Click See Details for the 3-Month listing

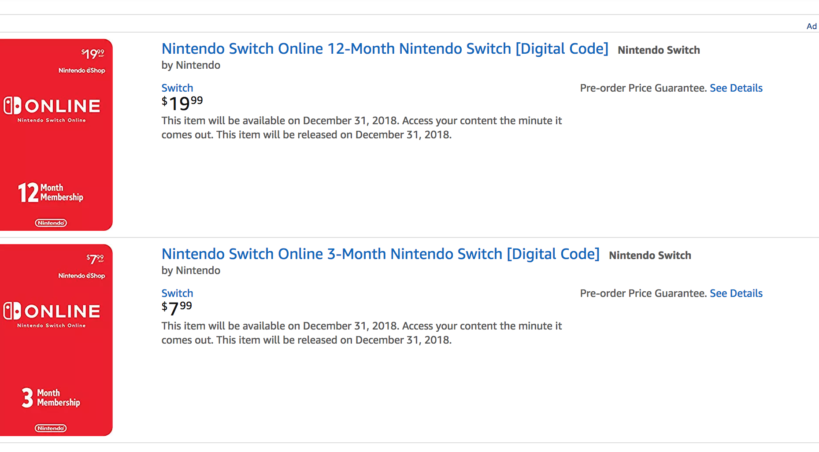click(736, 293)
